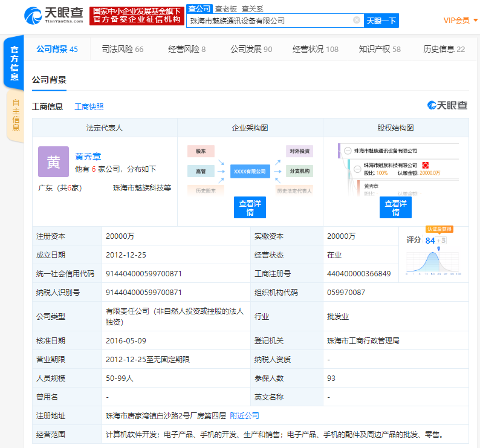Click 查看详情 under 股权结构图
Image resolution: width=480 pixels, height=448 pixels.
point(395,207)
